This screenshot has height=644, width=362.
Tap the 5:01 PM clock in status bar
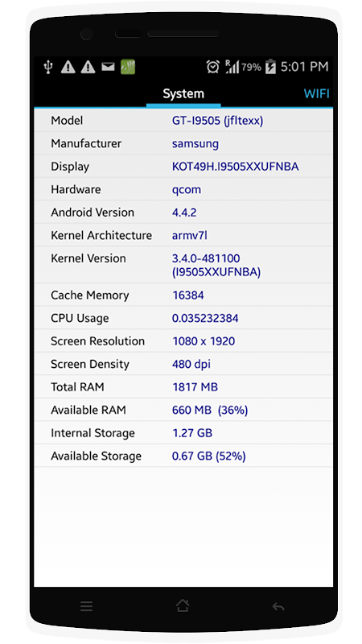point(305,67)
